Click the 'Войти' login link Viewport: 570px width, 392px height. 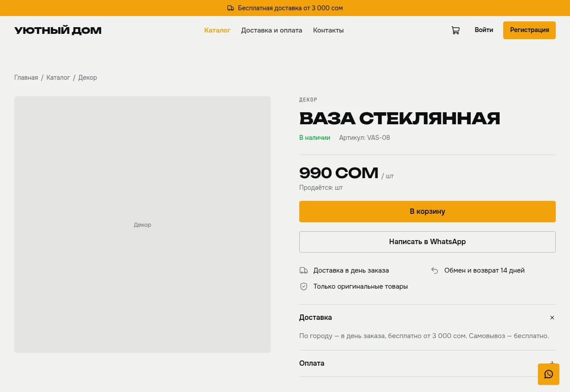[484, 30]
